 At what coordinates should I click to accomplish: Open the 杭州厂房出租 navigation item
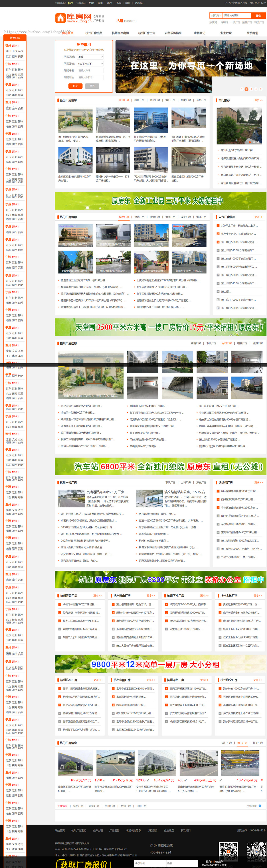pyautogui.click(x=94, y=33)
